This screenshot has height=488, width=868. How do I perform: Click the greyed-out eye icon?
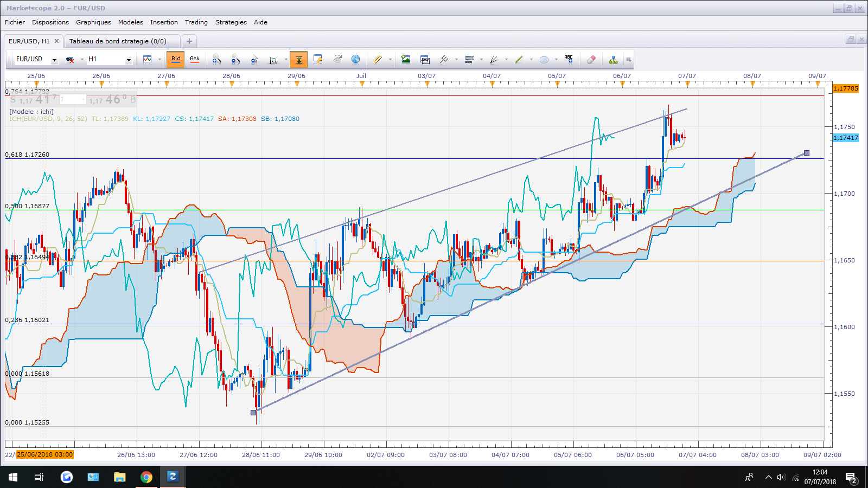(x=337, y=59)
